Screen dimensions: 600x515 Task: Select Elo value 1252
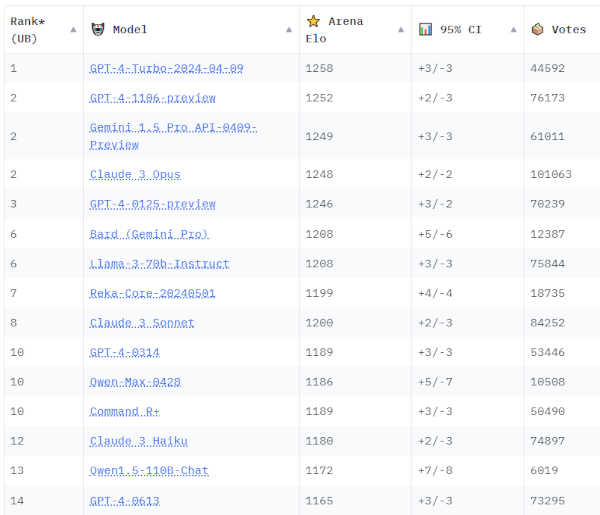(319, 98)
